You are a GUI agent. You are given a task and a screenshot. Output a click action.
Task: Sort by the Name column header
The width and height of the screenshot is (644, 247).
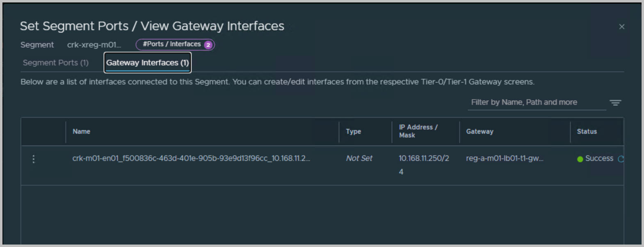point(81,132)
